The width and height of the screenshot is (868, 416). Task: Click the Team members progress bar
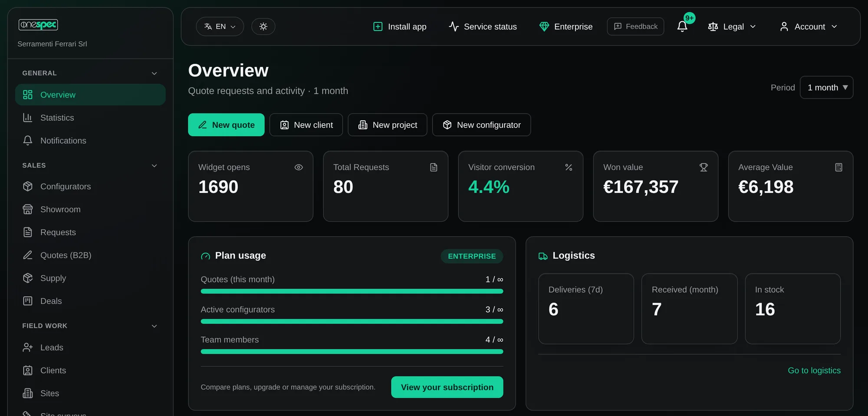pyautogui.click(x=352, y=352)
